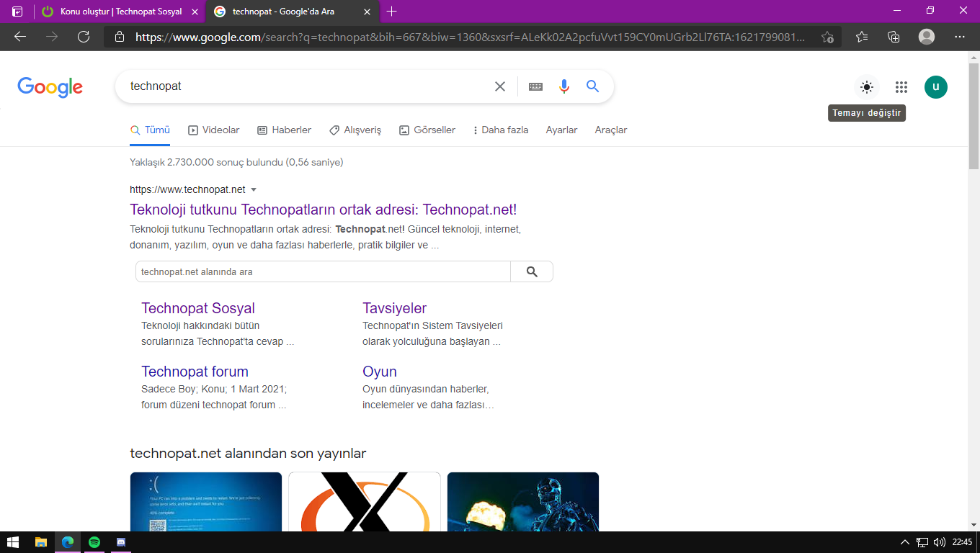Expand the Daha fazla search filters menu

tap(501, 130)
